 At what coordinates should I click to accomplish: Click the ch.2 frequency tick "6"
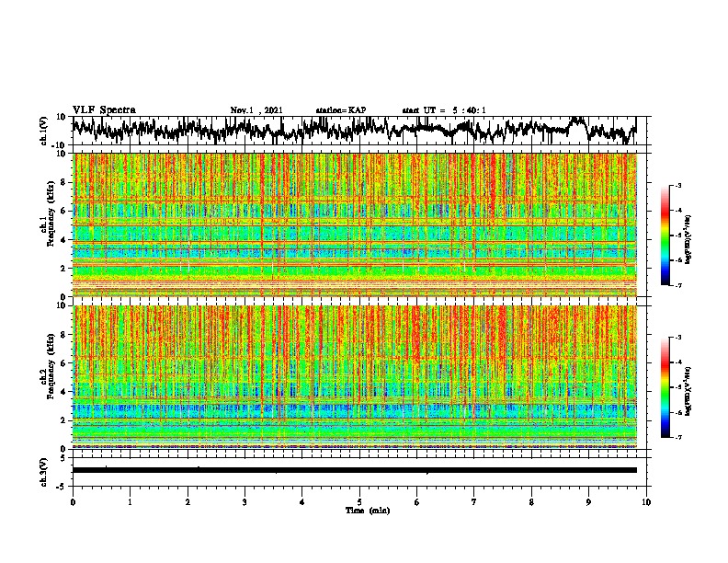[63, 363]
